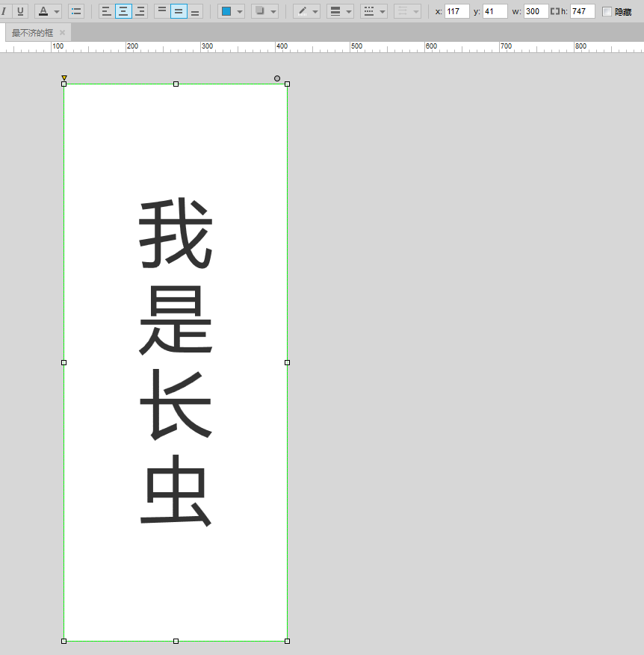
Task: Switch to the 最不济的框 tab
Action: pyautogui.click(x=31, y=32)
